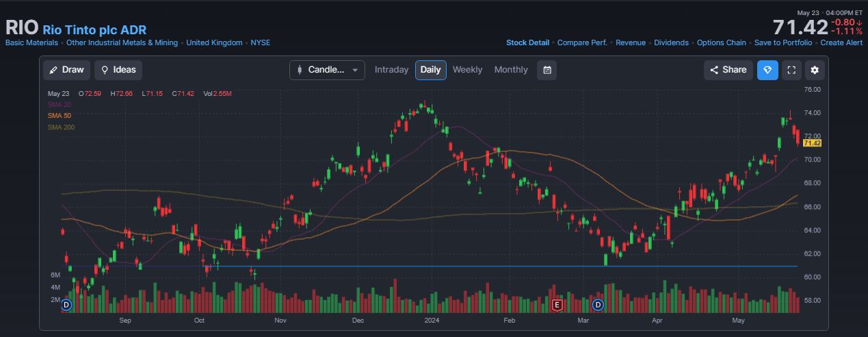Expand the Candle chart type dropdown
Image resolution: width=868 pixels, height=337 pixels.
coord(328,70)
